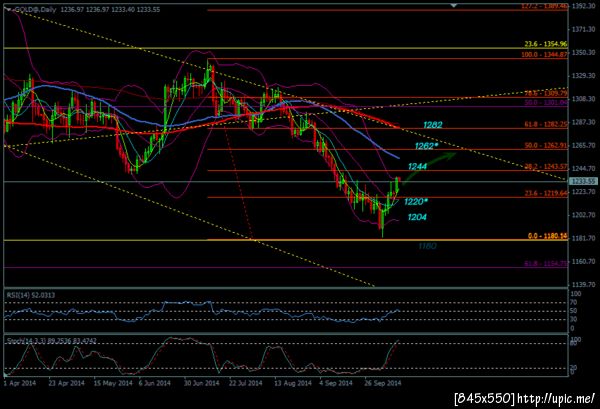Click the 1 Apr 2014 date label
Viewport: 600px width, 409px height.
click(x=20, y=383)
